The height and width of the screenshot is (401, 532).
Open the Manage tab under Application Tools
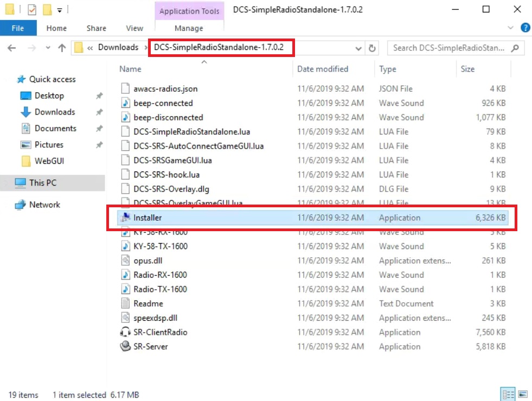[189, 28]
